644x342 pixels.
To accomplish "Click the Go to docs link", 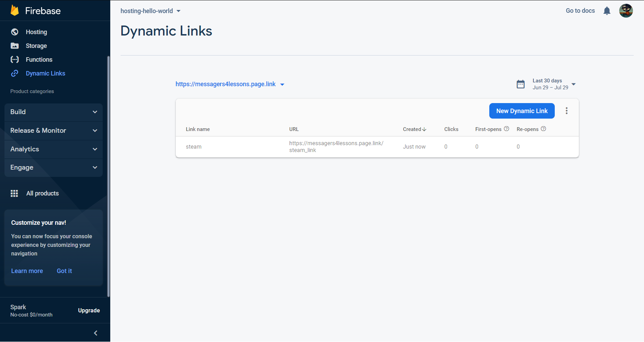I will click(580, 11).
